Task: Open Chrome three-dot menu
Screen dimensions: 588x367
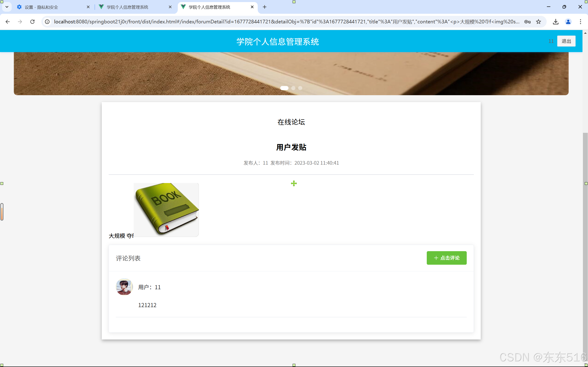Action: click(580, 22)
